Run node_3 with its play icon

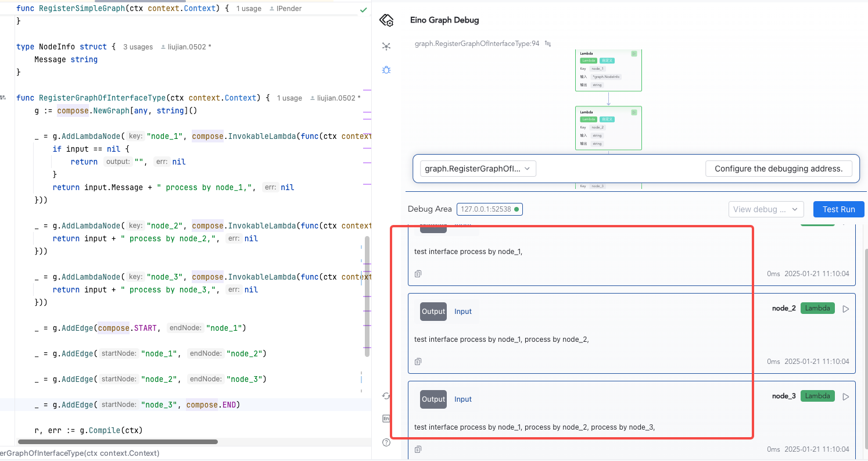click(x=846, y=396)
